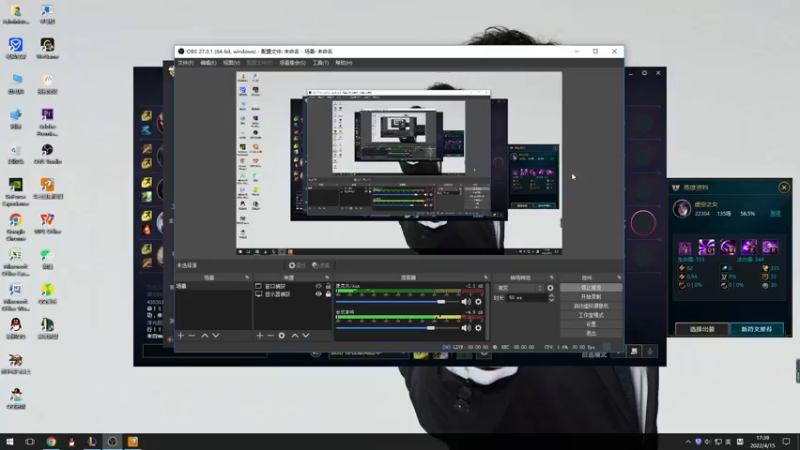The width and height of the screenshot is (800, 450).
Task: Click the 虚空之女 champion portrait
Action: click(682, 208)
